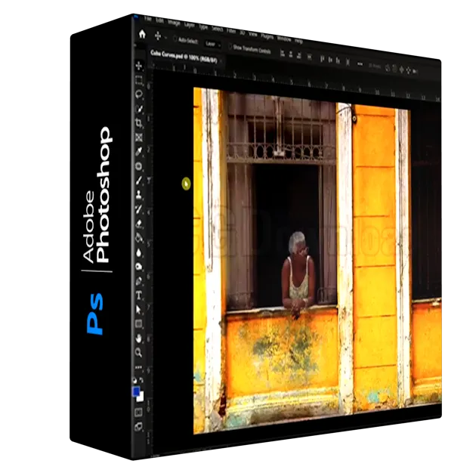The width and height of the screenshot is (476, 476).
Task: Click the woman in the photo canvas
Action: pos(298,275)
